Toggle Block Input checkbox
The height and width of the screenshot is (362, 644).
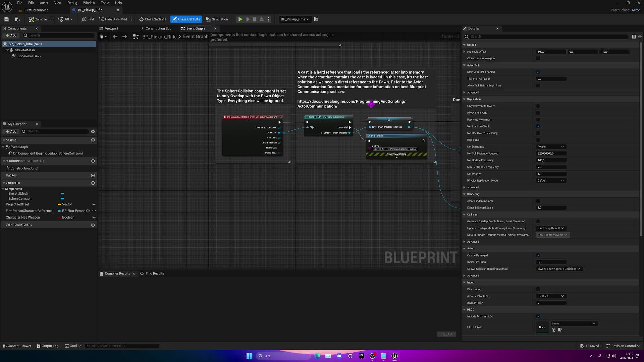538,289
